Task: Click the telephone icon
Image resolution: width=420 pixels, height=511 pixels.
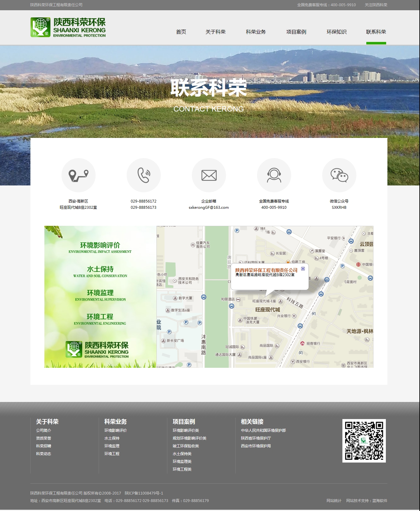Action: (144, 175)
